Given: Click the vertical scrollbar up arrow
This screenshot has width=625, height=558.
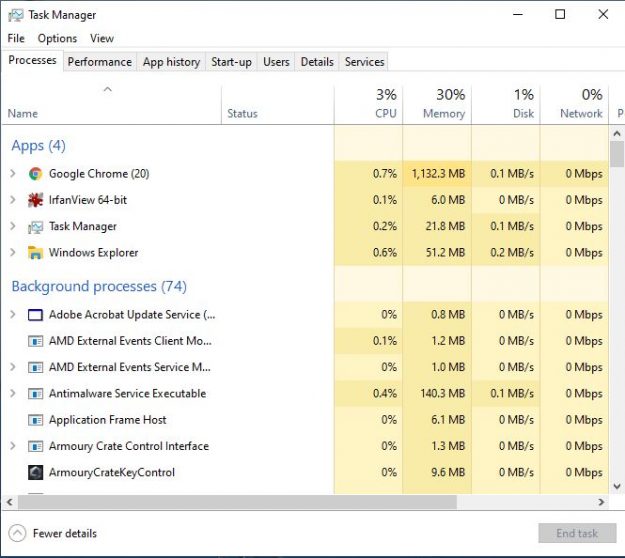Looking at the screenshot, I should 617,134.
